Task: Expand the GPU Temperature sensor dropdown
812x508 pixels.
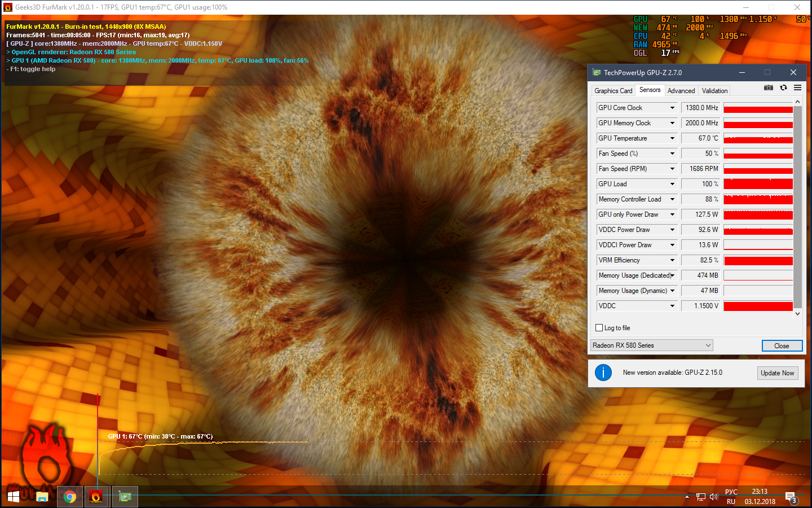Action: click(672, 138)
